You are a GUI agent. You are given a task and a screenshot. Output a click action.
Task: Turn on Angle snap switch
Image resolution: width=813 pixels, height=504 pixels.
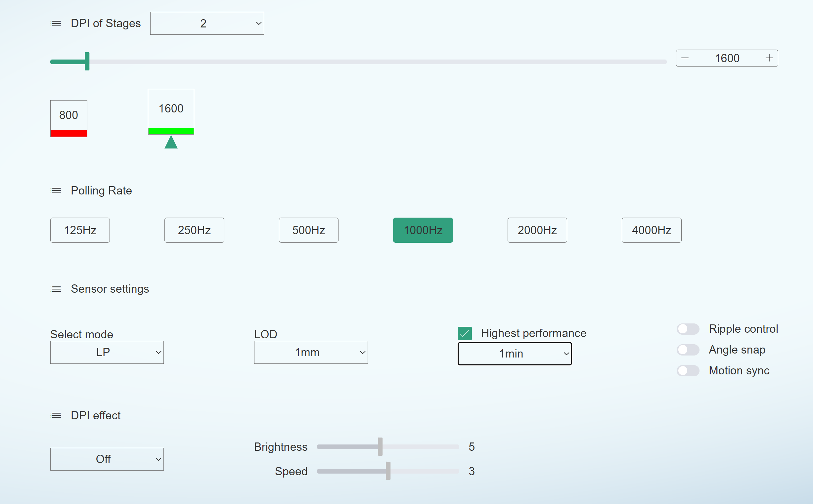(688, 350)
